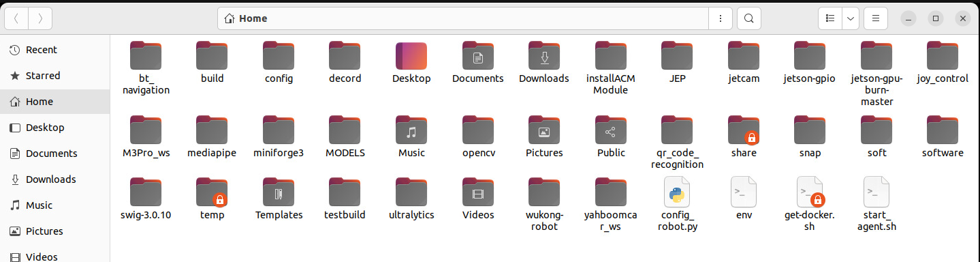The width and height of the screenshot is (980, 262).
Task: Open the Desktop folder icon in grid
Action: (x=411, y=56)
